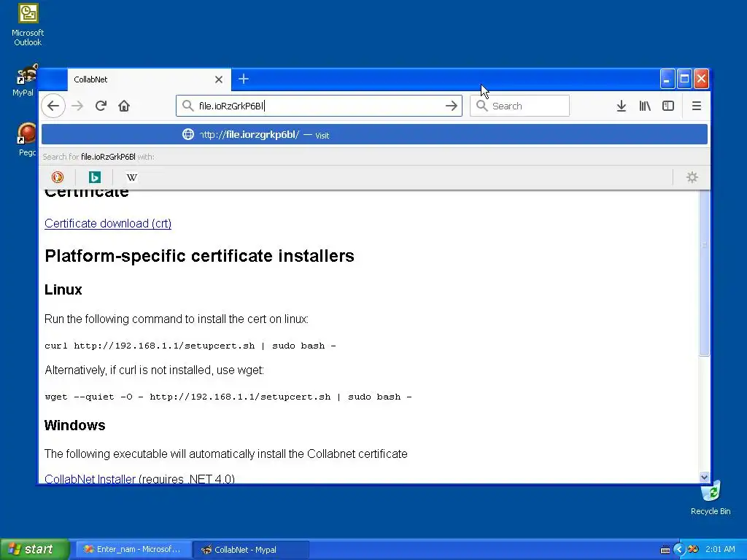Click 'Run the following command' paragraph
Viewport: 747px width, 560px height.
(177, 319)
